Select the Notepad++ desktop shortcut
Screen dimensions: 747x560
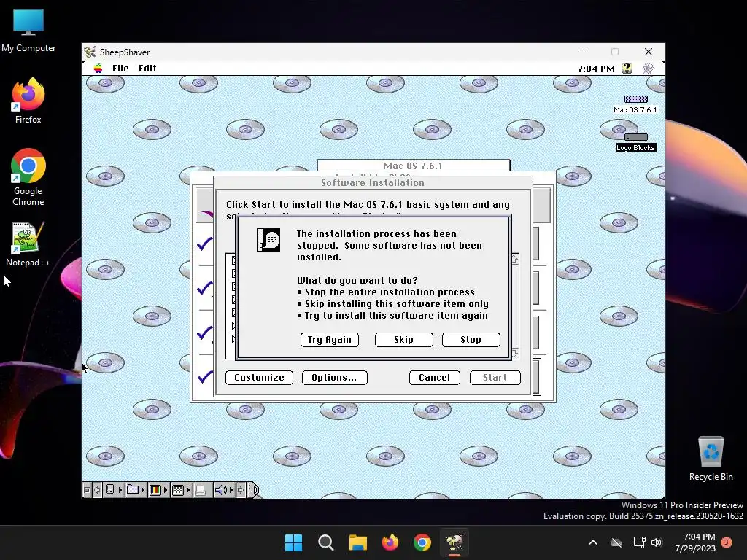point(28,244)
